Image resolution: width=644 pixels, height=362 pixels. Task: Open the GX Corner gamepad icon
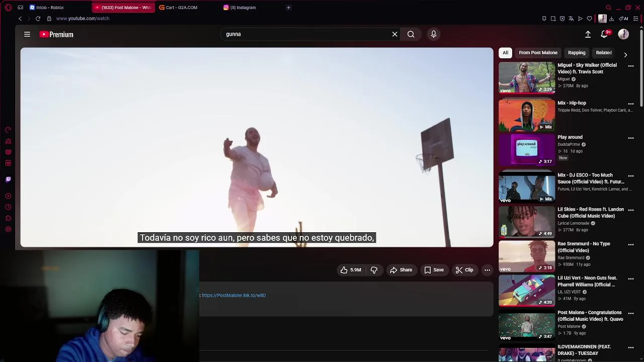[20, 8]
